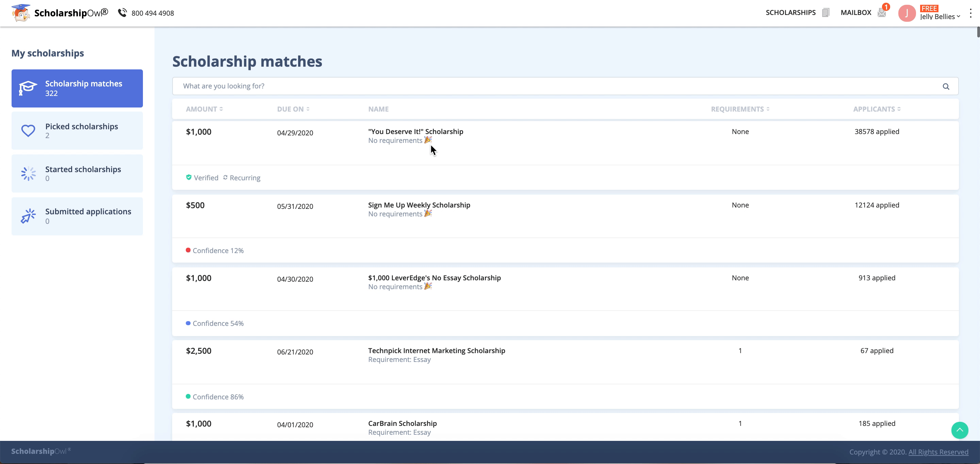The image size is (980, 464).
Task: Open the Submitted applications sidebar tab
Action: coord(77,216)
